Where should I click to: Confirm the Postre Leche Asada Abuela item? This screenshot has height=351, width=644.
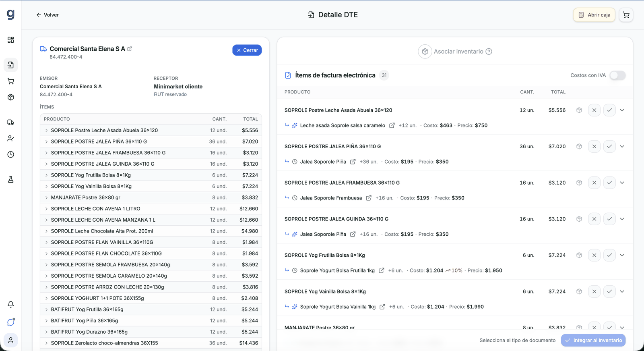click(x=609, y=110)
